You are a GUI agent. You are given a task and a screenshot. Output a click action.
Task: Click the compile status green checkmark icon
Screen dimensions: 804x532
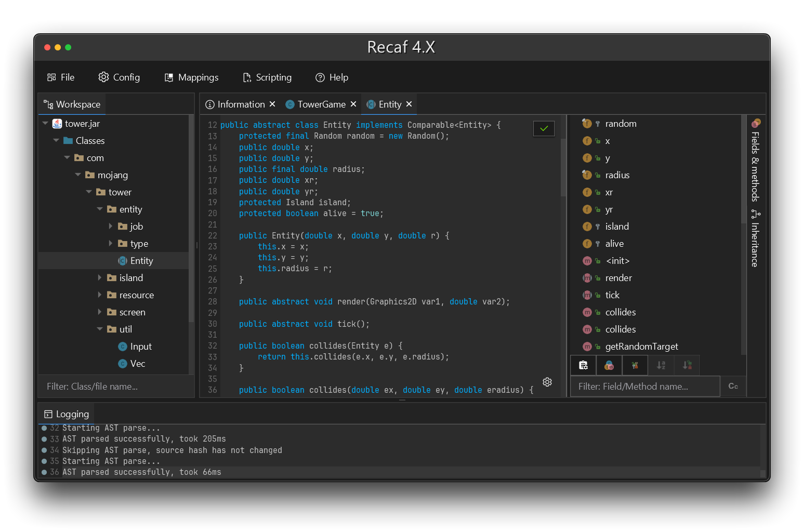click(x=544, y=128)
